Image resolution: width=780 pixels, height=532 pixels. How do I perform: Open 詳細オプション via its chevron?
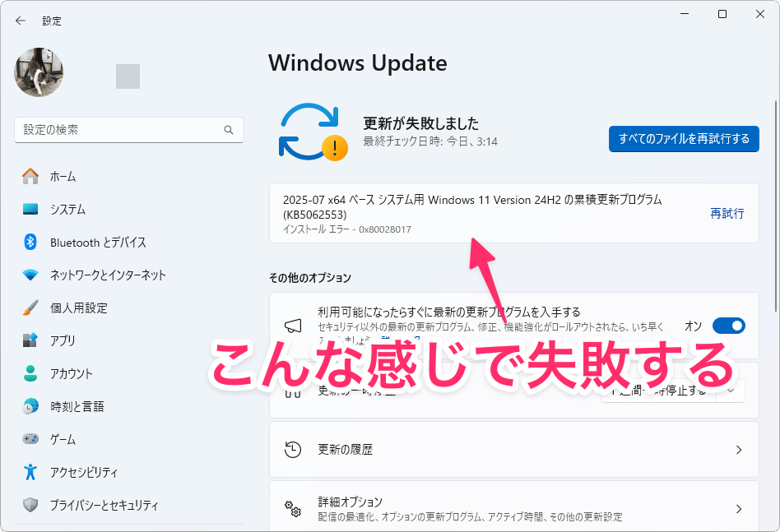(x=739, y=509)
